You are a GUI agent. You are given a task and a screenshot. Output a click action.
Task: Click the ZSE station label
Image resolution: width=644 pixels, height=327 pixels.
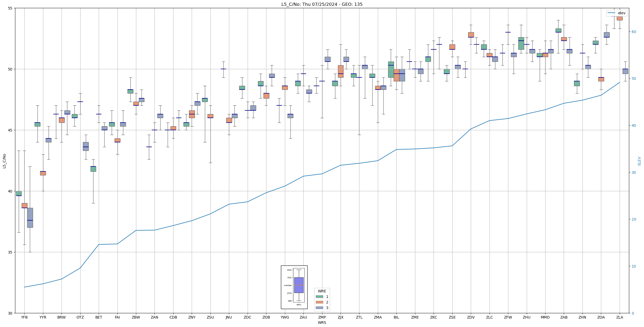[x=452, y=317]
